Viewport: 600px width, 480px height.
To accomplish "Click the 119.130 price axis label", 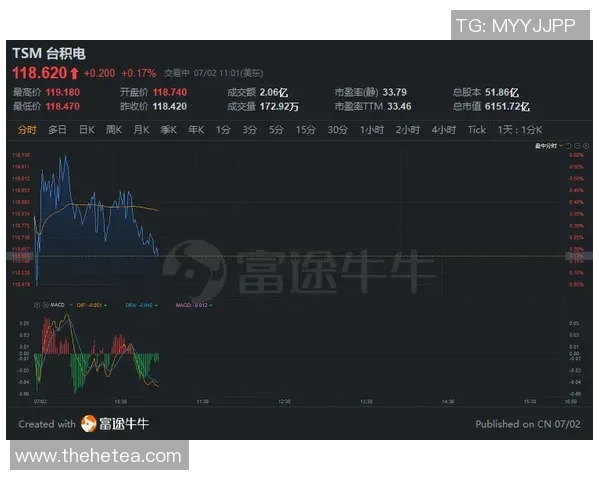I will pos(21,155).
